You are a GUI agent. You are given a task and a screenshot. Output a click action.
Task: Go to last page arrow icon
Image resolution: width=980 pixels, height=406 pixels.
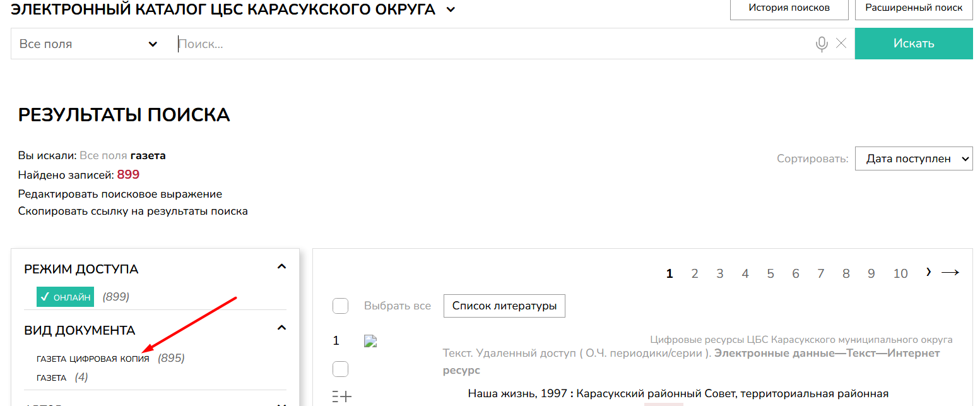pos(950,273)
